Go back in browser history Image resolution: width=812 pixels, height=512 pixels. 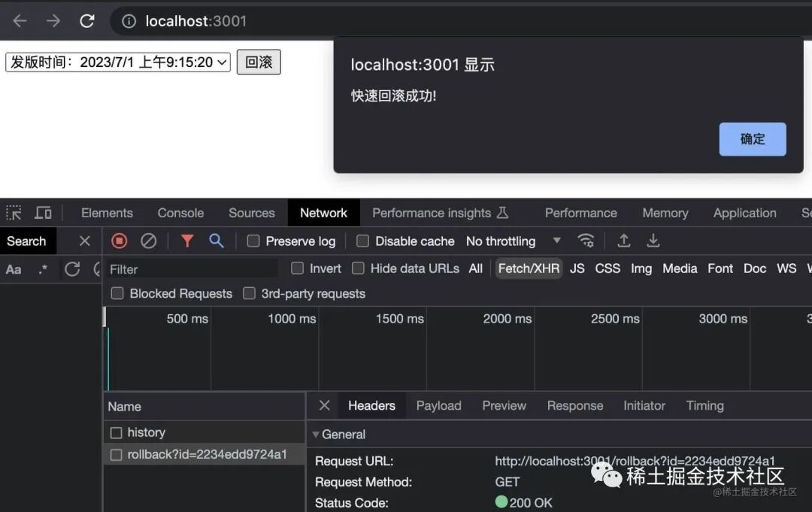coord(20,21)
